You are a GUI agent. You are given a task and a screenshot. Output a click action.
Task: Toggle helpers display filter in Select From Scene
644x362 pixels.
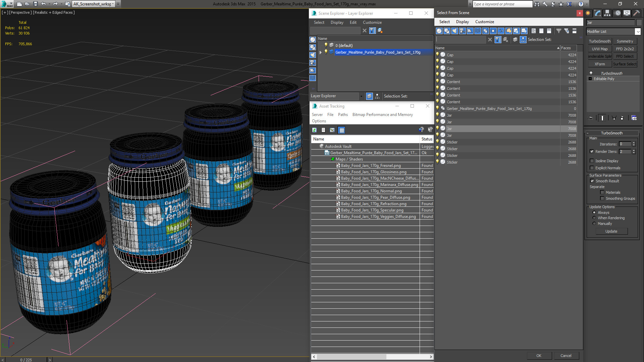click(x=470, y=31)
